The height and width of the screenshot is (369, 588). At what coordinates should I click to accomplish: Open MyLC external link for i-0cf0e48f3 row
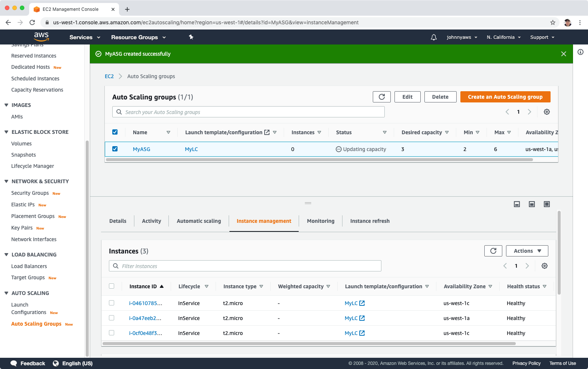click(362, 333)
